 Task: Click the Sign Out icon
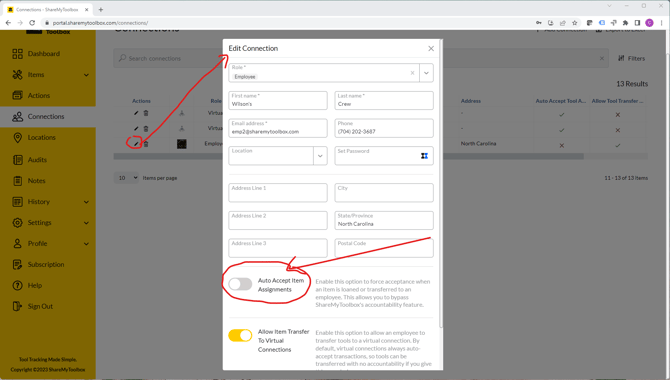(17, 306)
